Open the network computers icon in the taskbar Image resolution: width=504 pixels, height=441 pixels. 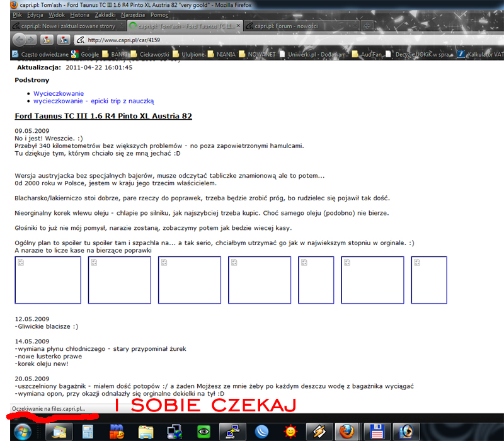(x=175, y=432)
